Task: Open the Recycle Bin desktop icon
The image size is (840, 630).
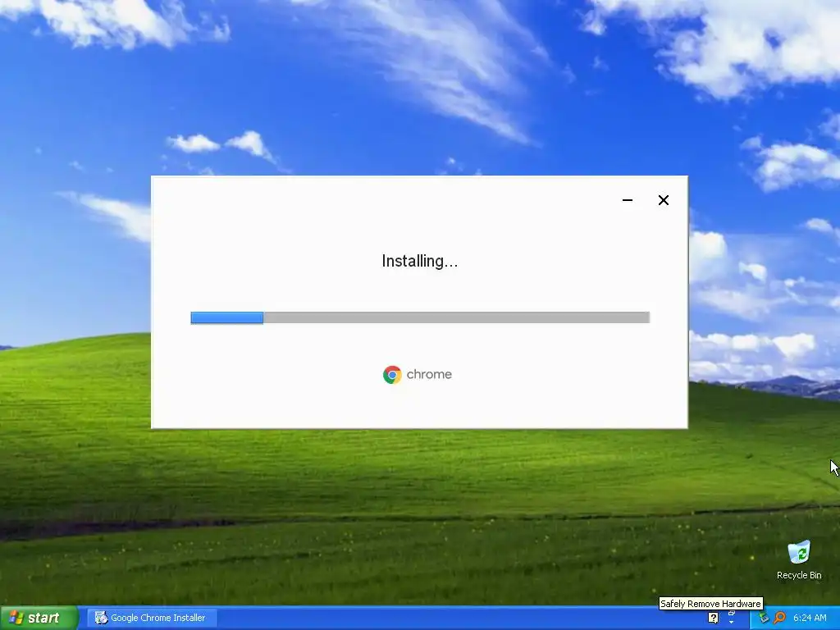Action: [x=799, y=552]
